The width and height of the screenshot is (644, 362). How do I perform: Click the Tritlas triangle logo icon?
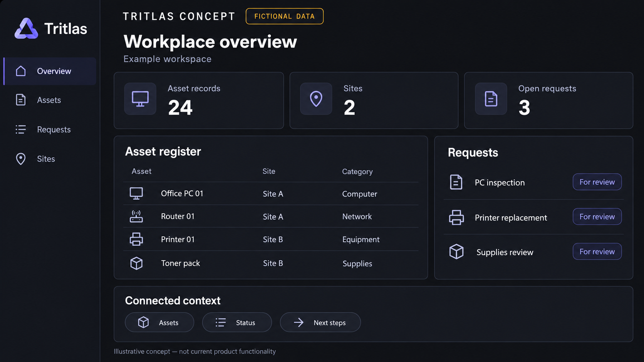coord(26,28)
